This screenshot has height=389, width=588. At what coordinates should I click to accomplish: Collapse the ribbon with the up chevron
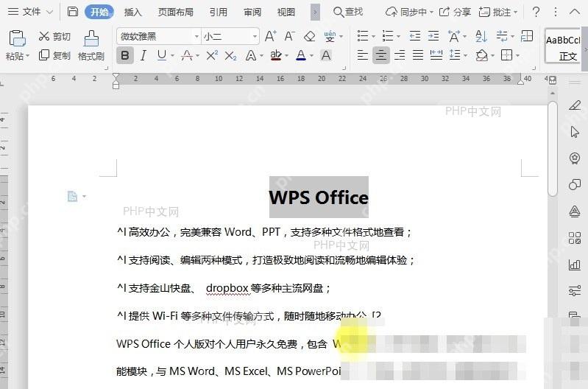click(575, 12)
